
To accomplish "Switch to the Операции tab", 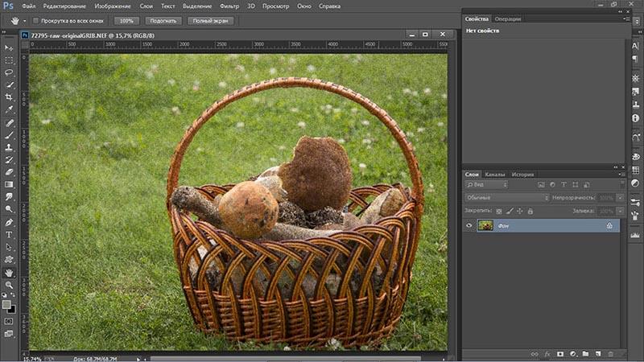I will pos(508,19).
